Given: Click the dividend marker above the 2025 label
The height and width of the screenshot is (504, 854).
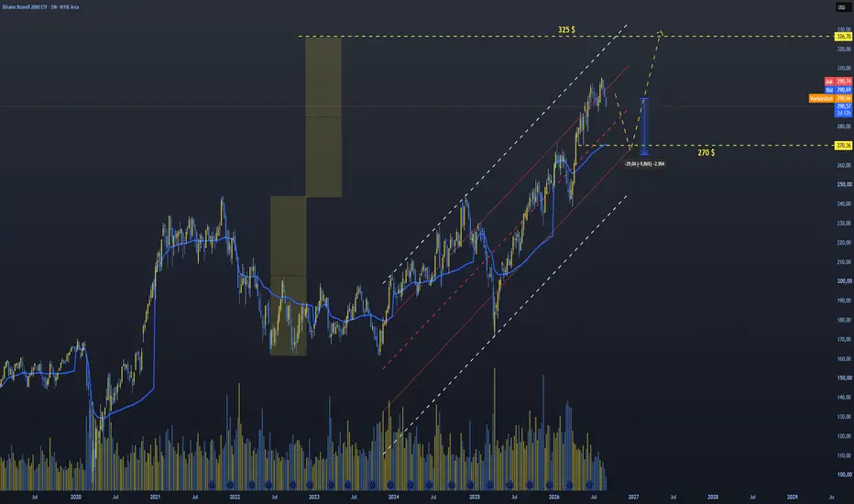Looking at the screenshot, I should [x=470, y=485].
